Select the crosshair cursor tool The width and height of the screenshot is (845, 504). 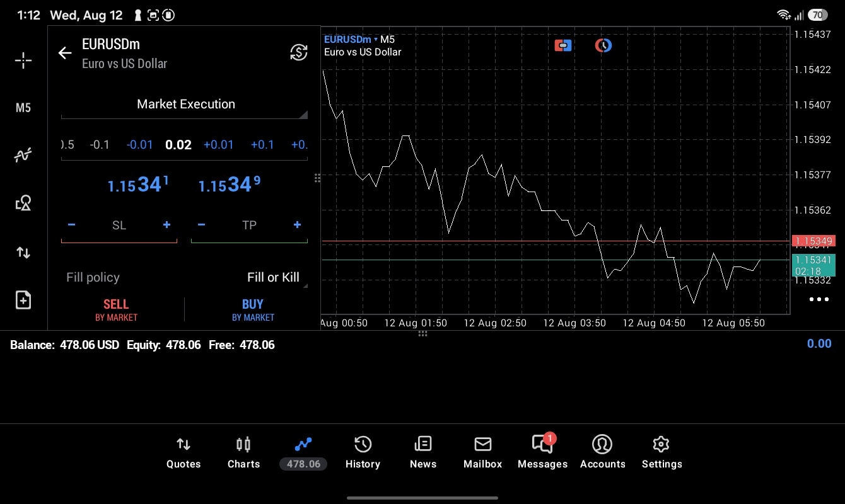23,60
